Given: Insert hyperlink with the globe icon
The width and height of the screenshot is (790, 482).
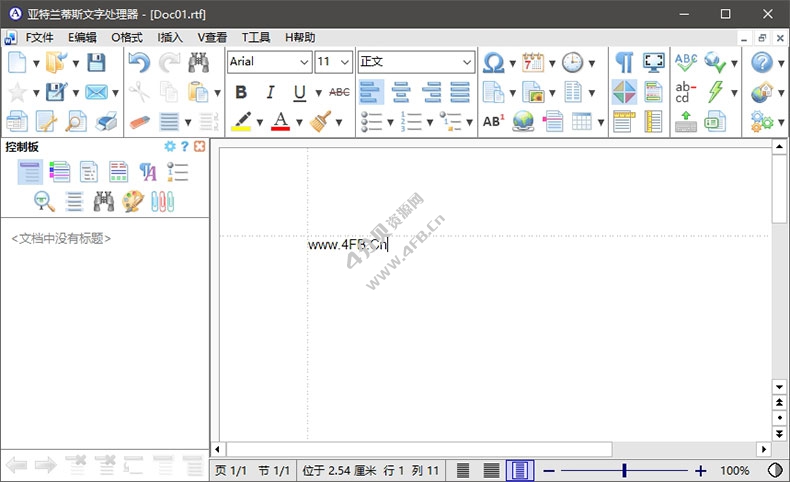Looking at the screenshot, I should tap(523, 121).
